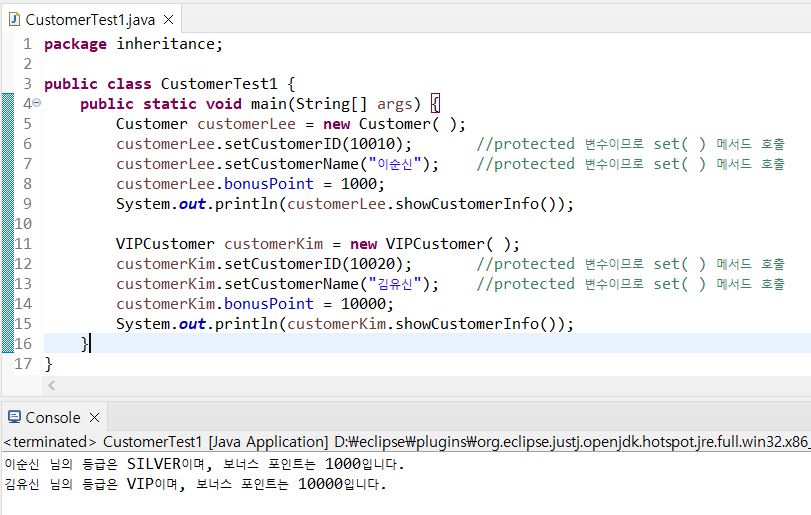Viewport: 811px width, 515px height.
Task: Click 'CustomerTest1' class name on line 3
Action: pos(219,84)
